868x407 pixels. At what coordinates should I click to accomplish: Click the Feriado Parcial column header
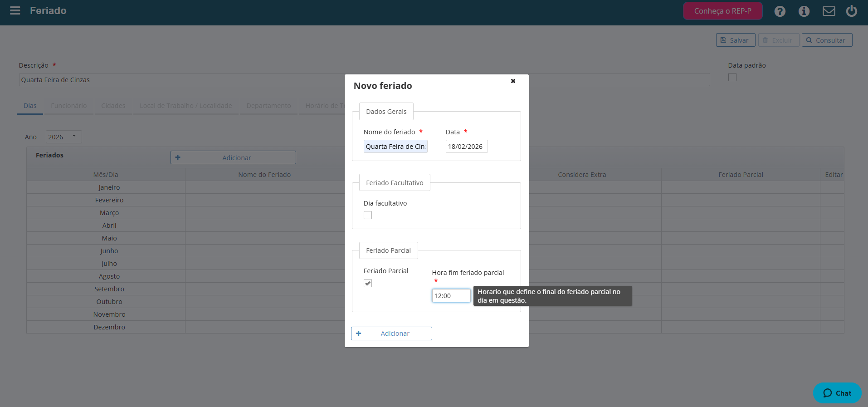(x=741, y=175)
